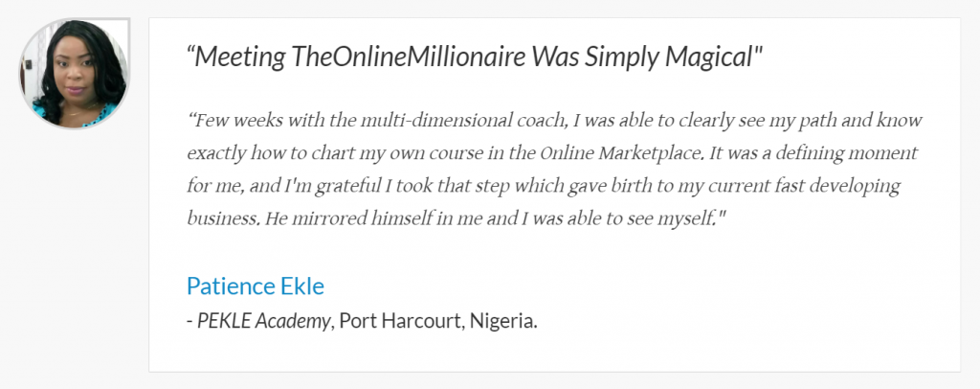The image size is (980, 389).
Task: Click the word business starting the last quote line
Action: pyautogui.click(x=222, y=218)
